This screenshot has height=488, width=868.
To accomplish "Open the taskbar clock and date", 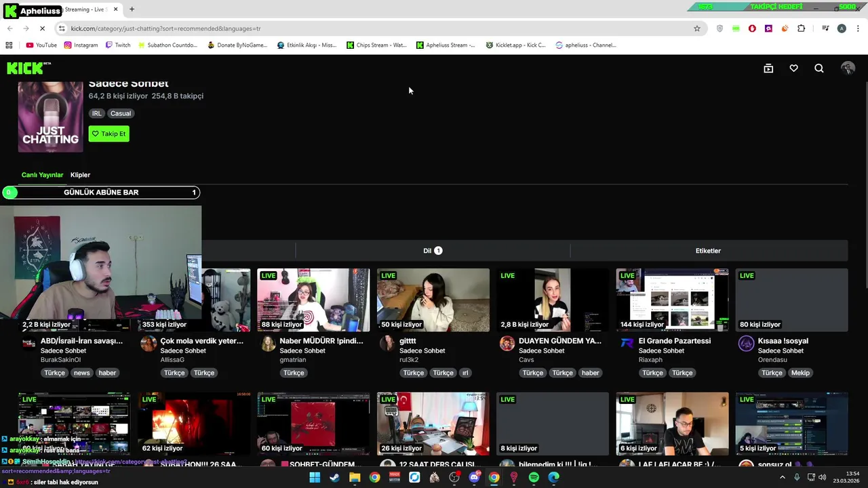I will pos(848,477).
